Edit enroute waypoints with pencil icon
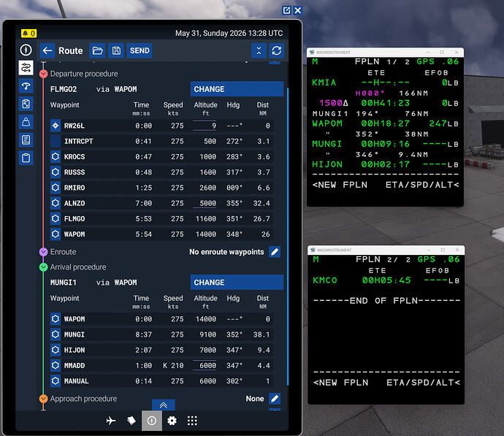 coord(275,252)
